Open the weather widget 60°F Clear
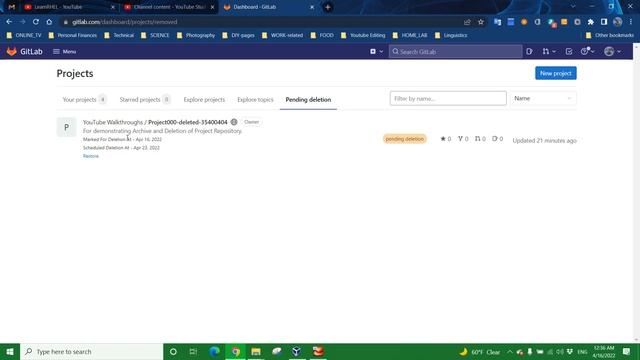This screenshot has width=640, height=360. pyautogui.click(x=480, y=352)
